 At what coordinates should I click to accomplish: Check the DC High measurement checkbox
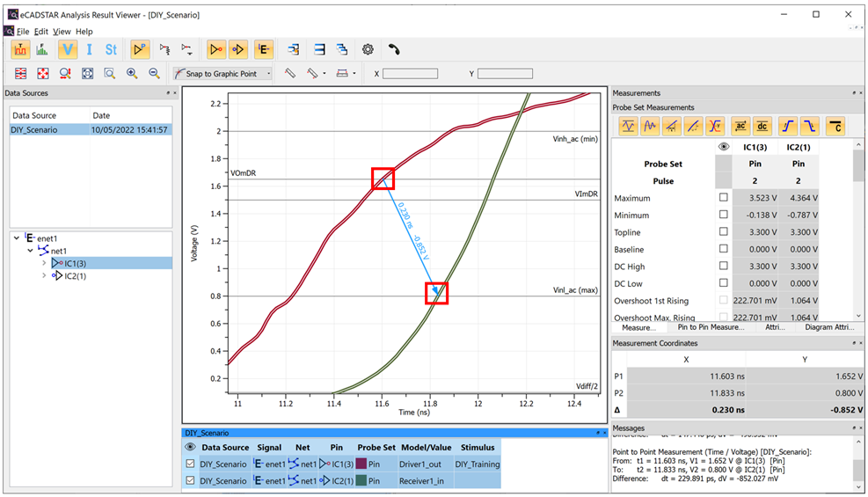[x=724, y=266]
